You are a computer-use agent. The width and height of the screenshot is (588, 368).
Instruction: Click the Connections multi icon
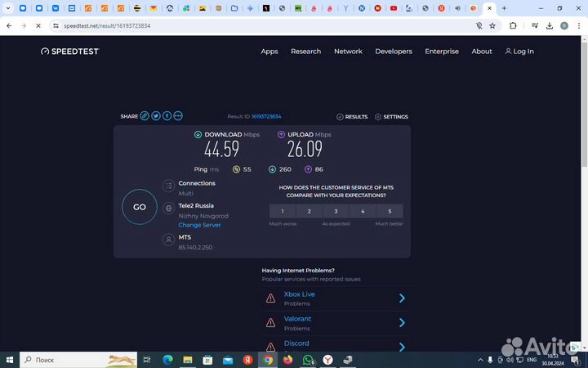[169, 186]
